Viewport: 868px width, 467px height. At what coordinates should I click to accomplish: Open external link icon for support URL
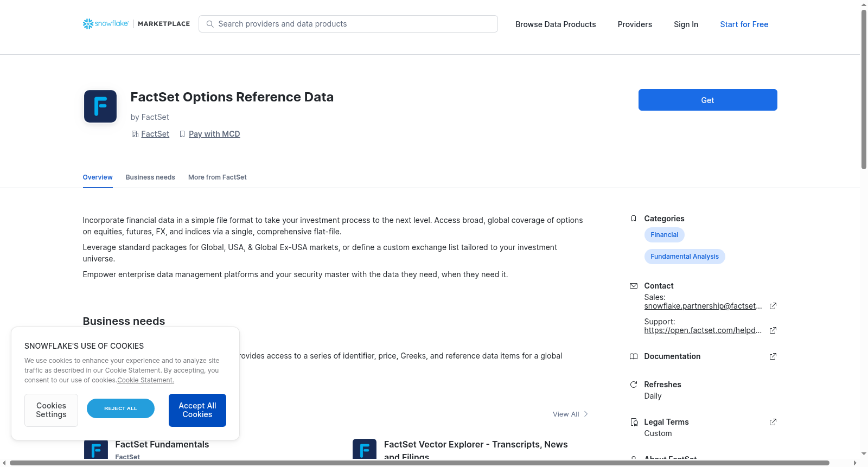773,330
